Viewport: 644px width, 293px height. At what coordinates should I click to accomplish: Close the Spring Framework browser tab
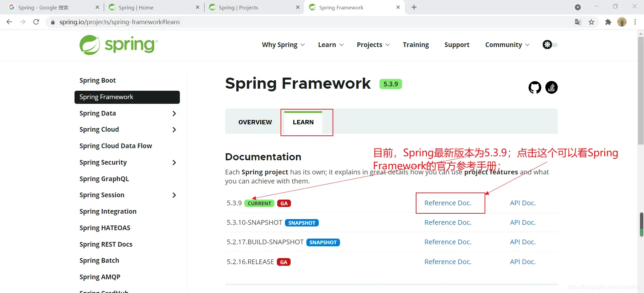(398, 7)
